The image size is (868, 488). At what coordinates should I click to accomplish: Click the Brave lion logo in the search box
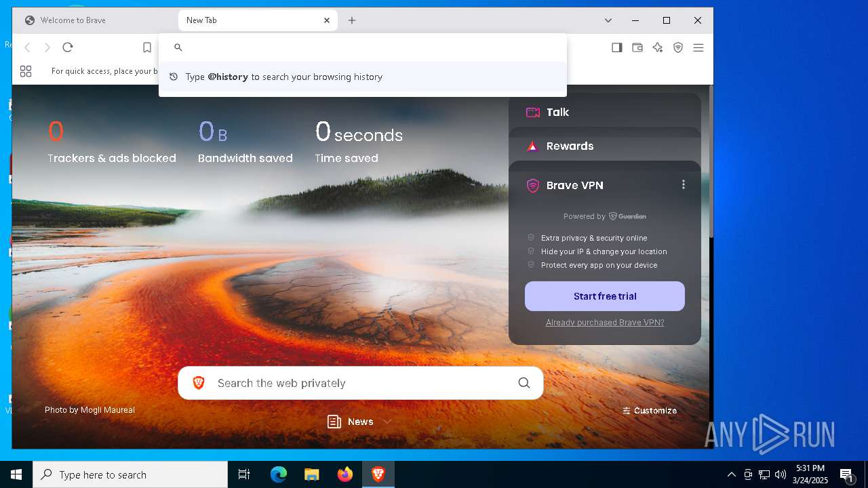199,383
